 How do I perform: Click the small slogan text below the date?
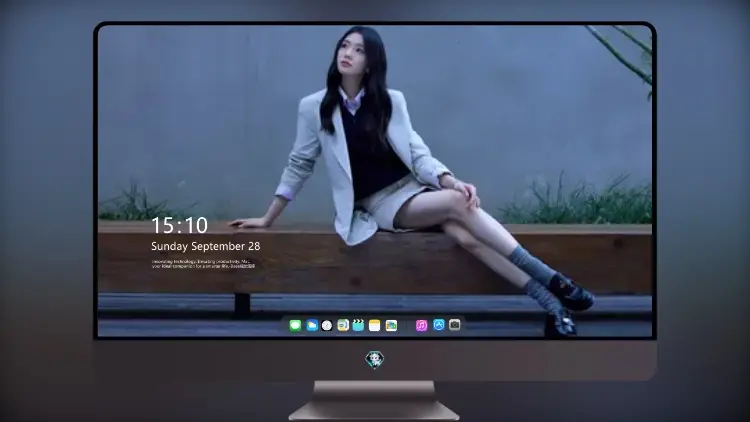pyautogui.click(x=203, y=264)
